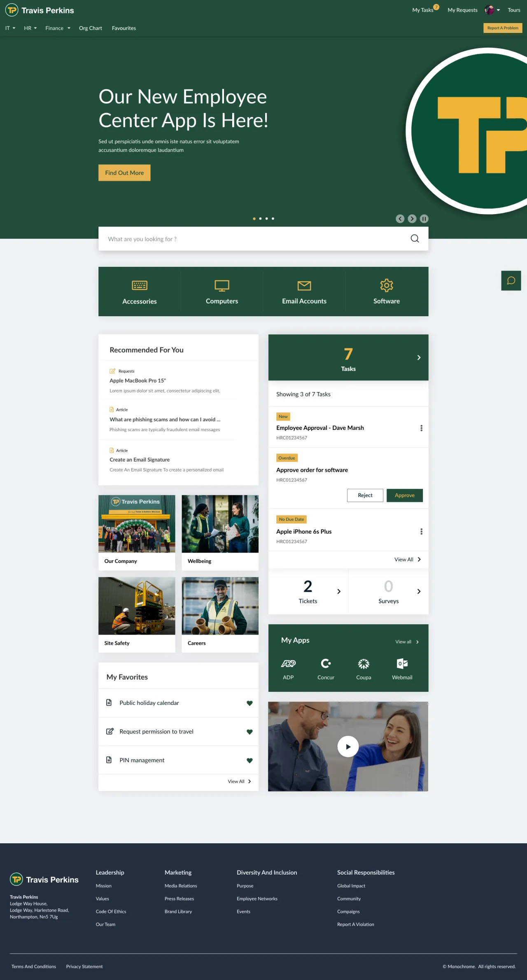The height and width of the screenshot is (980, 527).
Task: Pause the hero carousel
Action: pyautogui.click(x=424, y=219)
